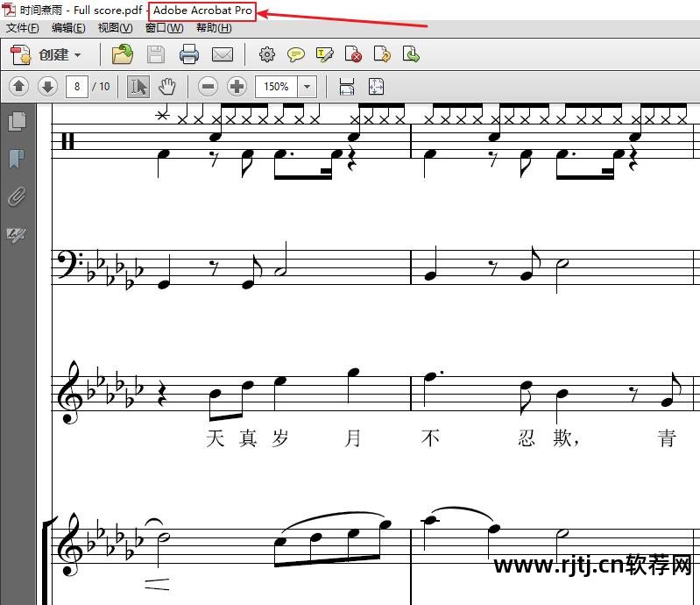Open the 编辑(E) menu
700x605 pixels.
coord(68,28)
